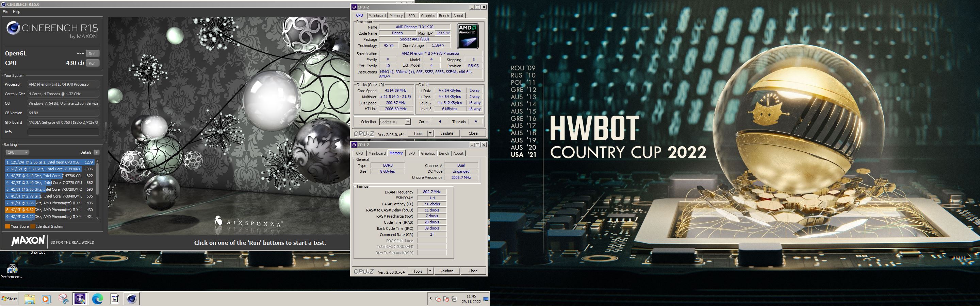This screenshot has width=980, height=306.
Task: Switch to Mainboard tab in upper CPU-Z
Action: pos(377,16)
